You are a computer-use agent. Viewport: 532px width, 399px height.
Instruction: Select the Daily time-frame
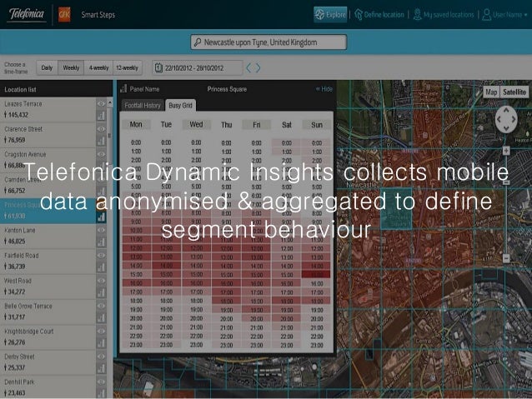click(x=47, y=67)
